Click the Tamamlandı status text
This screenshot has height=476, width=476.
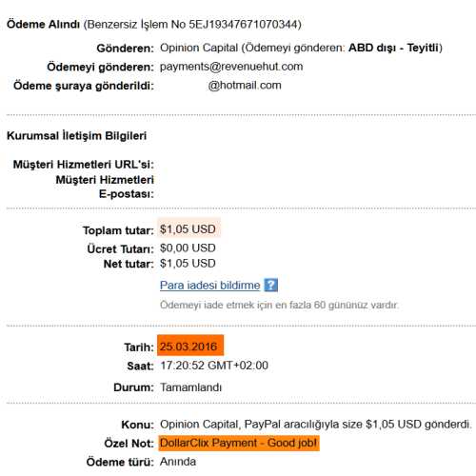190,387
